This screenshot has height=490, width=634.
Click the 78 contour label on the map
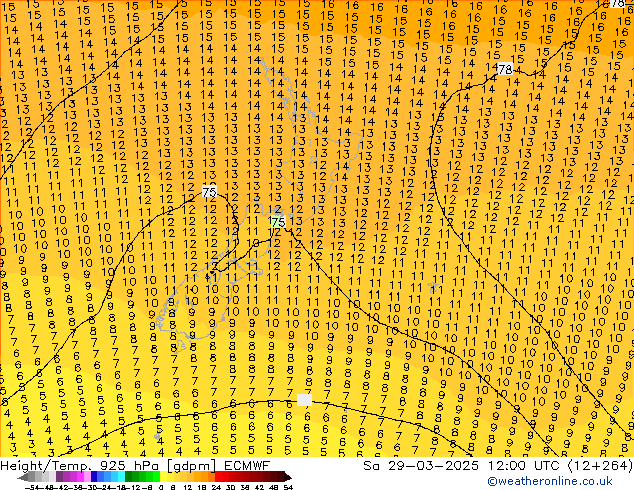(505, 69)
